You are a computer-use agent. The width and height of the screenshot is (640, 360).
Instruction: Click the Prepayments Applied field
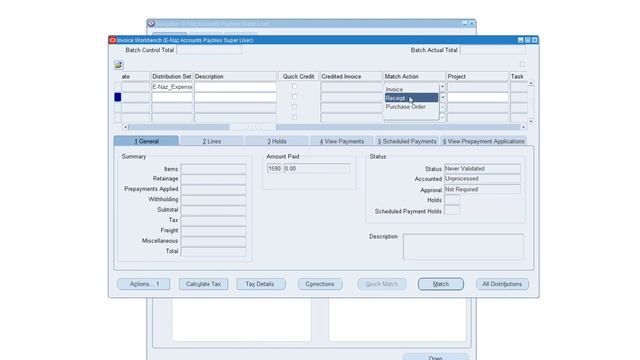213,189
